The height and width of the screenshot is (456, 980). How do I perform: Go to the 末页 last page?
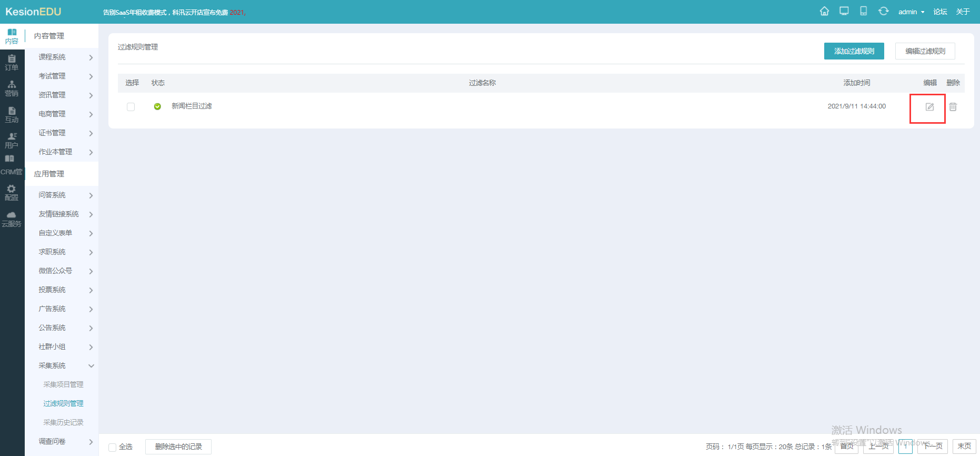click(964, 446)
